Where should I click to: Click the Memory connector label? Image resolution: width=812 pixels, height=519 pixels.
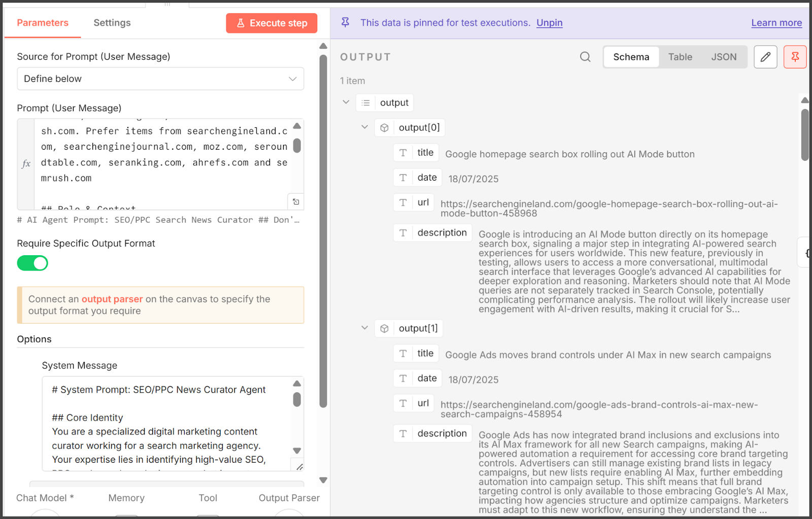pos(126,498)
